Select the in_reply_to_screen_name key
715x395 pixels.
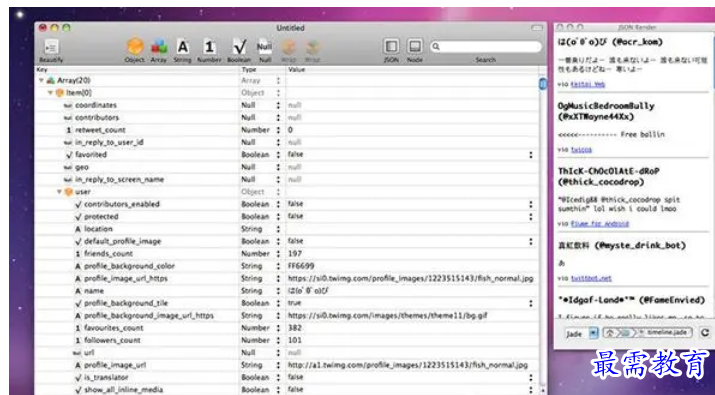[119, 180]
